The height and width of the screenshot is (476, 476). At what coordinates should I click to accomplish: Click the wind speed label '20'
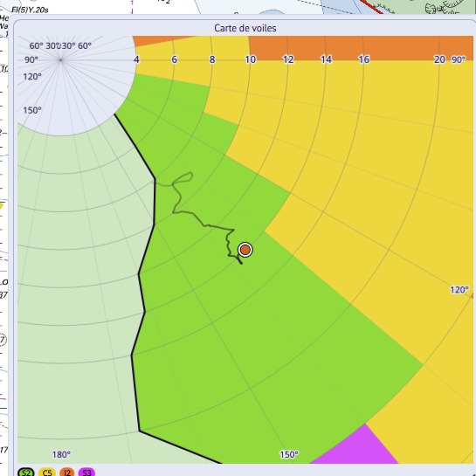click(439, 59)
